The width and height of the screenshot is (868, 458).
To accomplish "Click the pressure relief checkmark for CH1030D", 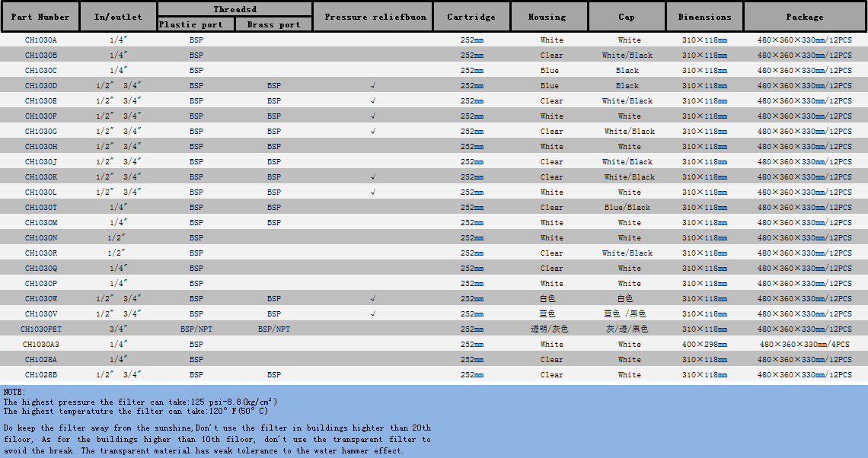I will (x=372, y=86).
